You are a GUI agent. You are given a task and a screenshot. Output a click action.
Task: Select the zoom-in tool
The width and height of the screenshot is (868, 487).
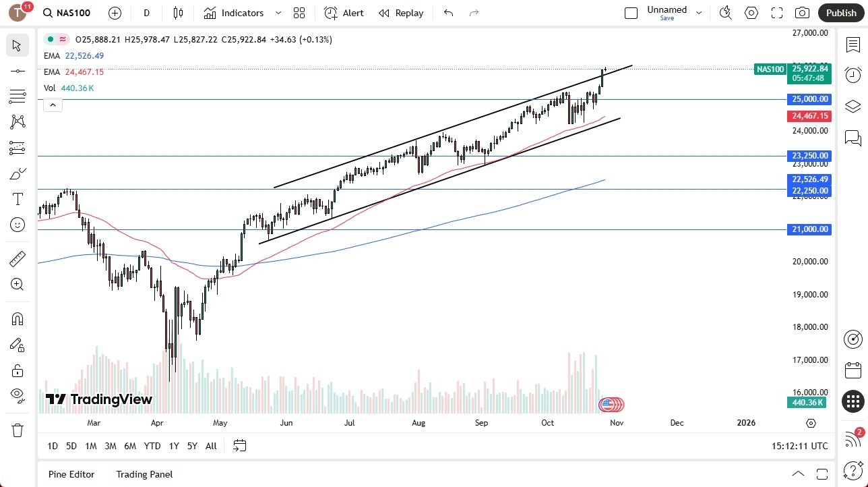click(x=17, y=284)
